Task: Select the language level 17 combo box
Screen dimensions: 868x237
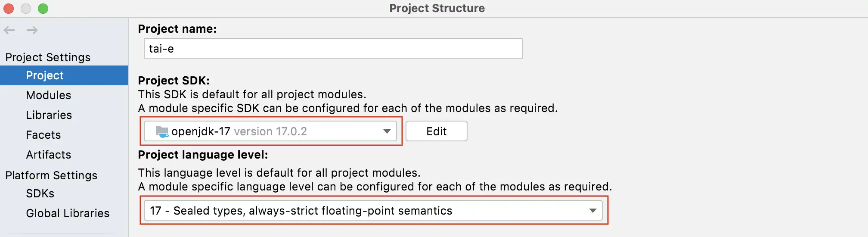Action: tap(366, 211)
